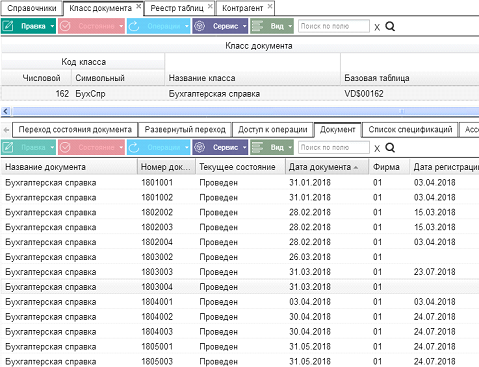This screenshot has width=479, height=367.
Task: Select the Документ tab
Action: (x=338, y=130)
